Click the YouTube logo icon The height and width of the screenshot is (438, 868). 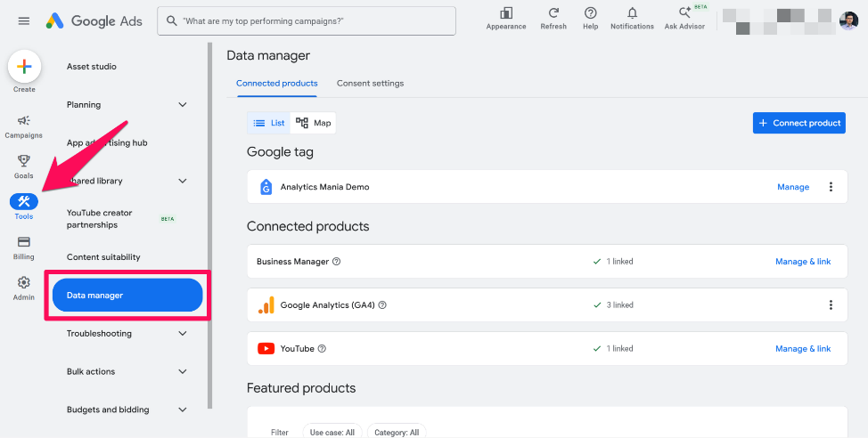point(266,348)
